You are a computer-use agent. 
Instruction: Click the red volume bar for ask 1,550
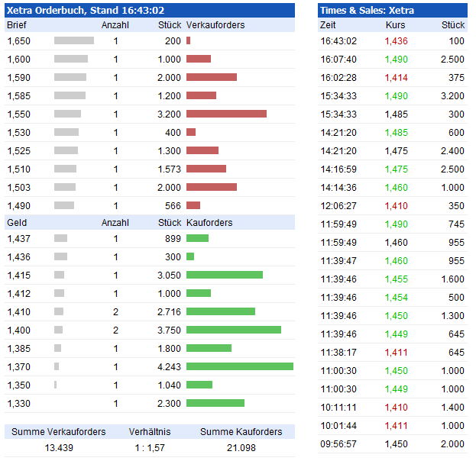(226, 114)
